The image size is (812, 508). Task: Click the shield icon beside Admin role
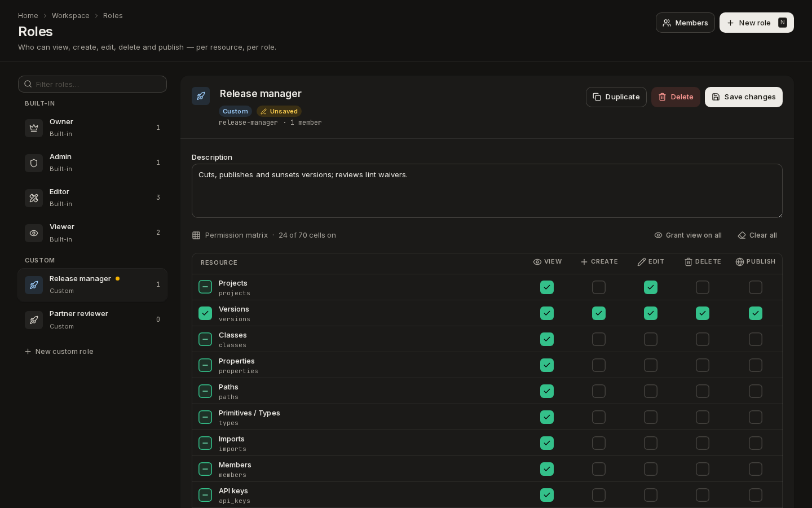pyautogui.click(x=34, y=163)
